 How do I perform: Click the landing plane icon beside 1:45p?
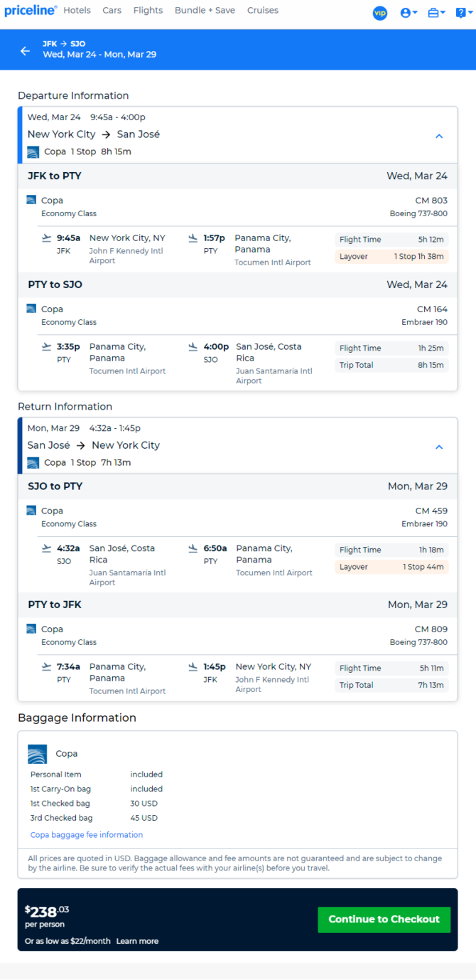click(193, 667)
